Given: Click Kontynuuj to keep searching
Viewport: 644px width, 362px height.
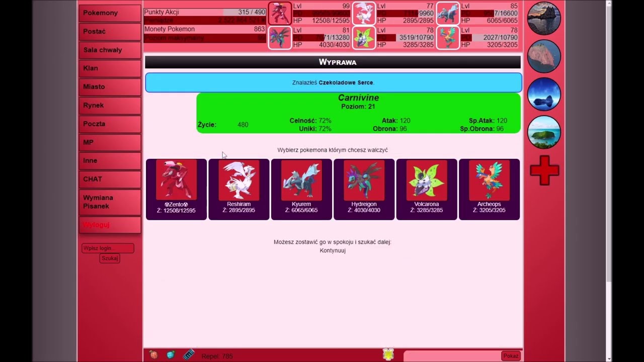Looking at the screenshot, I should point(333,250).
